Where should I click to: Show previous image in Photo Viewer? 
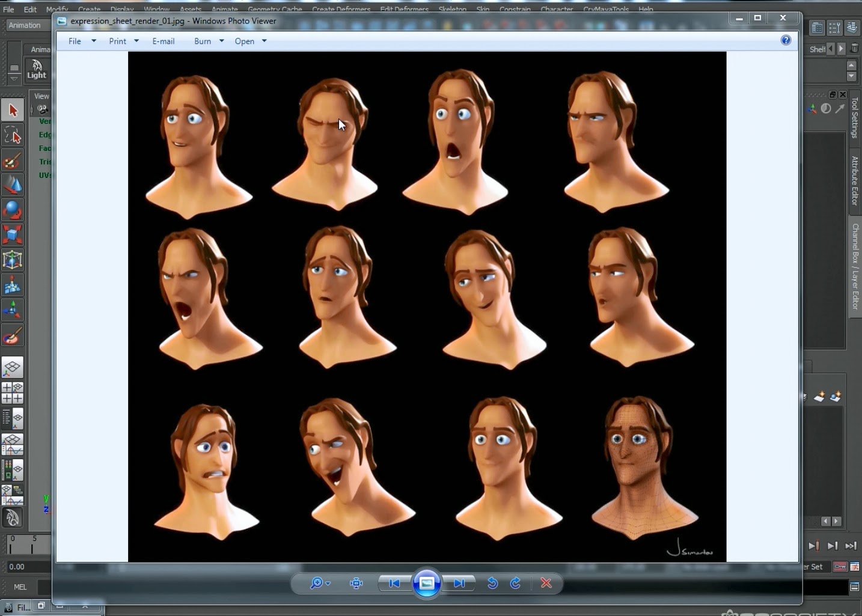coord(394,583)
